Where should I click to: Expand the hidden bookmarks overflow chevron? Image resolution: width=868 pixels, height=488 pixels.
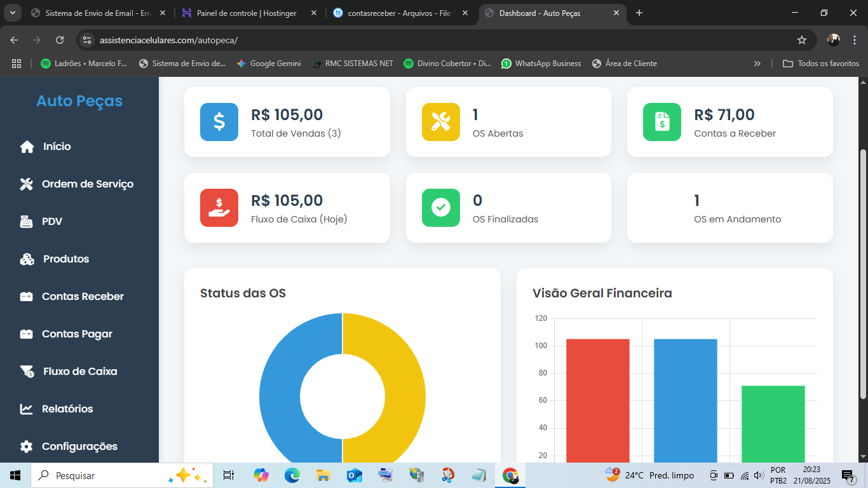point(757,64)
